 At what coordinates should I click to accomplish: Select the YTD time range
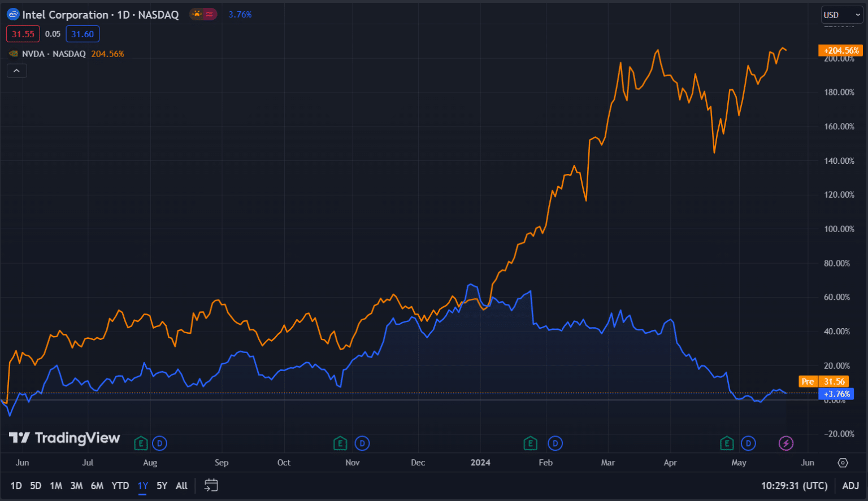(120, 486)
